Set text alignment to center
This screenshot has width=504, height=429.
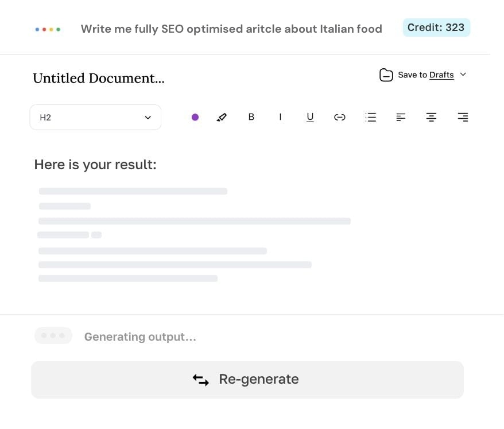[x=431, y=117]
